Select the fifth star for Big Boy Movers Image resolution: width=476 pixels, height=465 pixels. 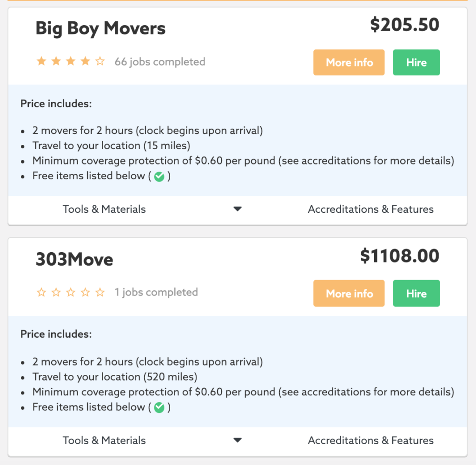coord(100,61)
